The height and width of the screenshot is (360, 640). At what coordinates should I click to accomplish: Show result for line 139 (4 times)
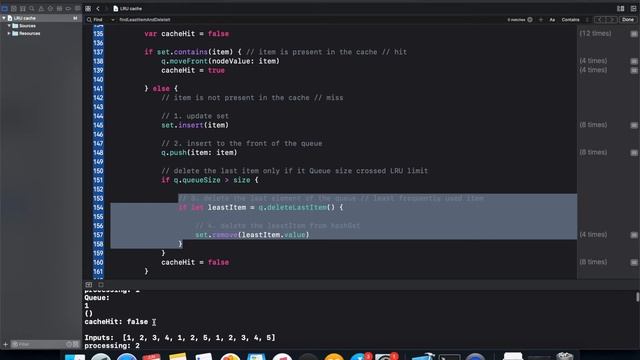(x=634, y=70)
